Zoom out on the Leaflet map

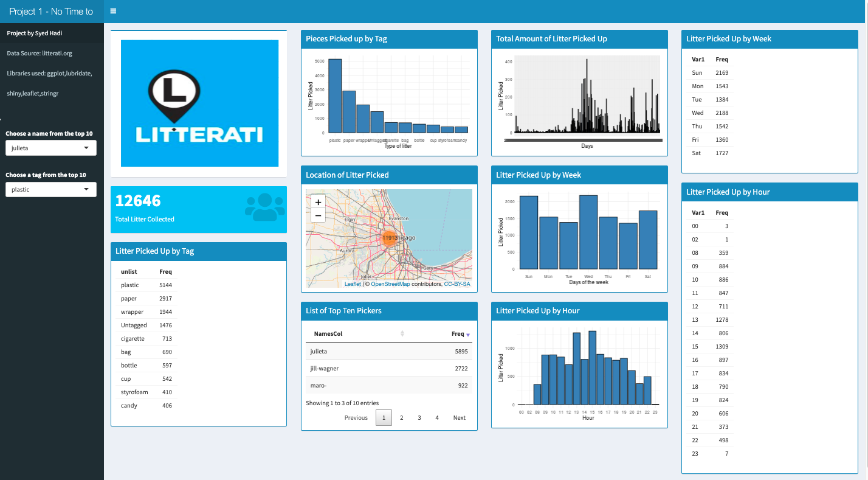point(318,216)
